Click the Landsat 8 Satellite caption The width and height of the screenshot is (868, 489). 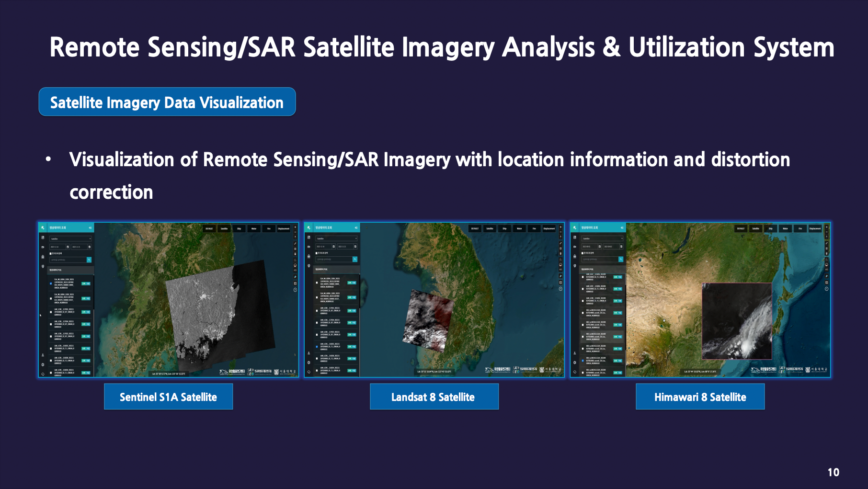point(434,397)
